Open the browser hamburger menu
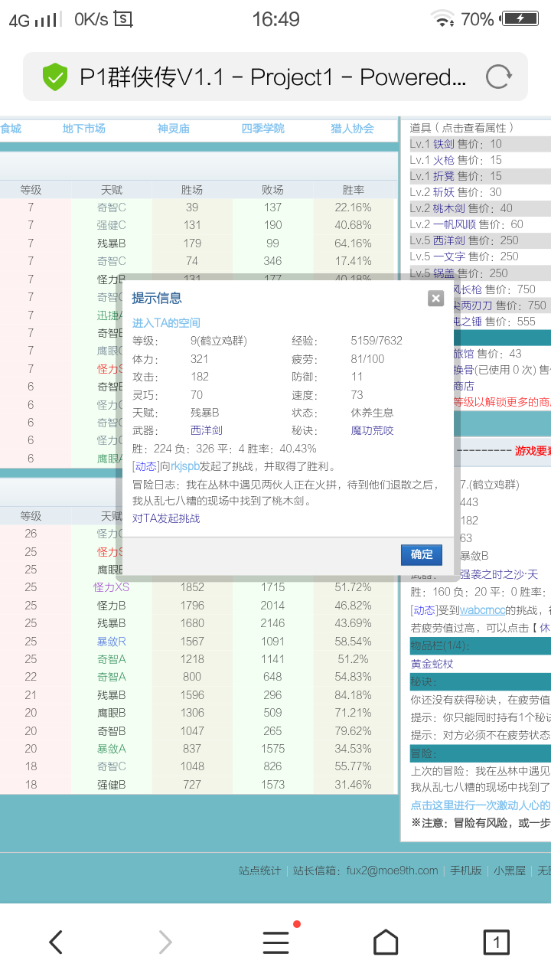551x980 pixels. 276,942
